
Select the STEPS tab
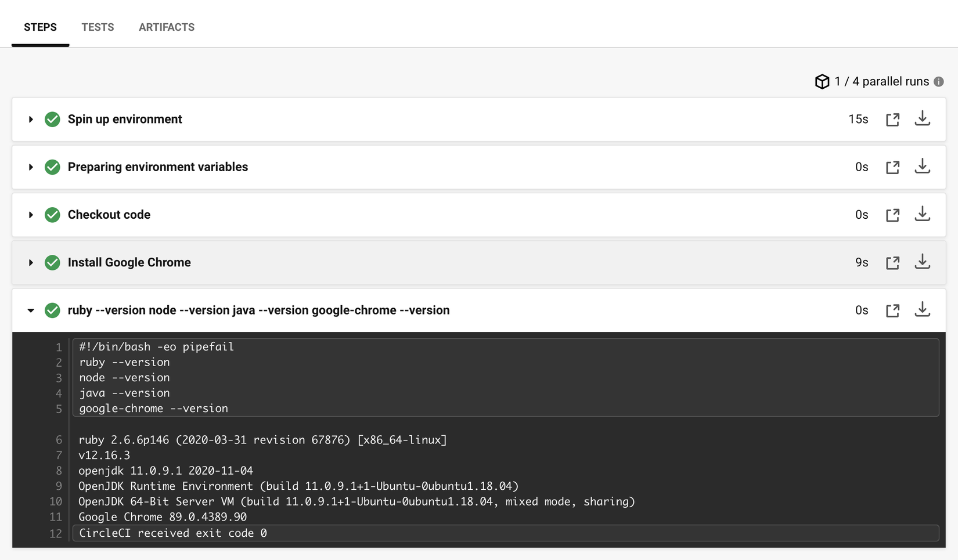pyautogui.click(x=40, y=27)
